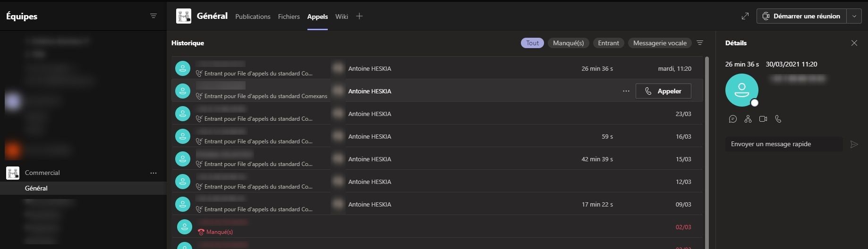This screenshot has width=868, height=249.
Task: Open more options on hovered call row
Action: pyautogui.click(x=626, y=91)
